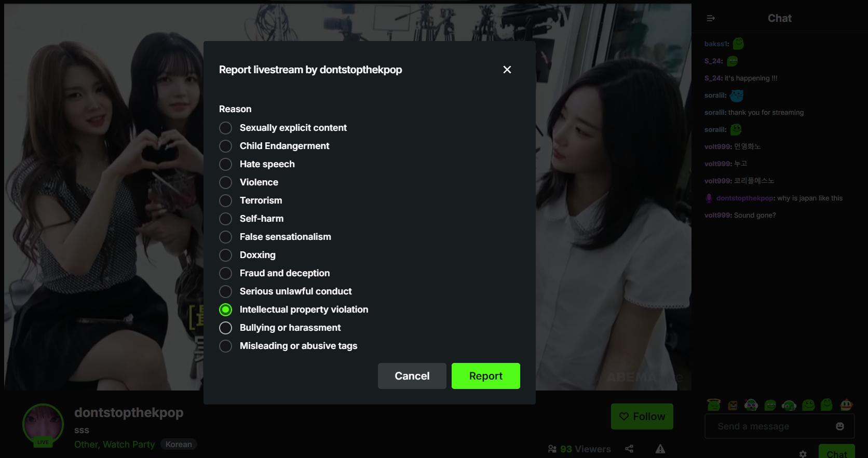Viewport: 868px width, 458px height.
Task: Click the Korean language tag
Action: click(179, 444)
